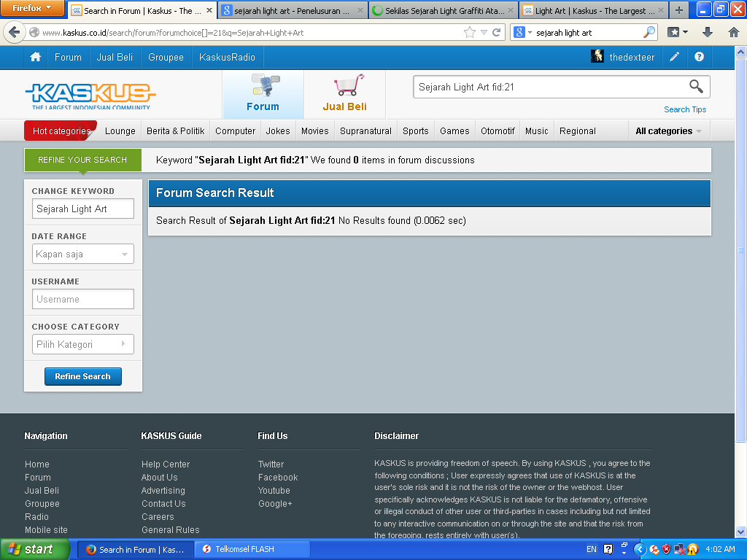The height and width of the screenshot is (560, 747).
Task: Click the magnifier icon in Kaskus search box
Action: [696, 86]
